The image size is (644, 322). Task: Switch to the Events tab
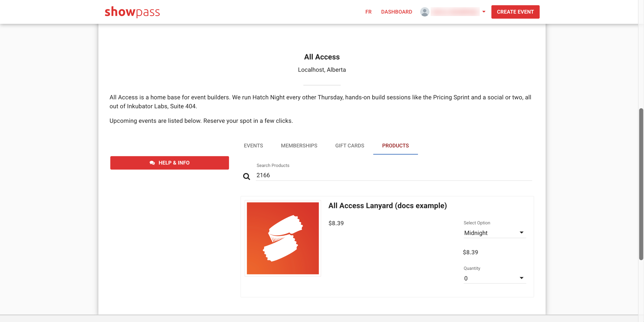pos(253,146)
